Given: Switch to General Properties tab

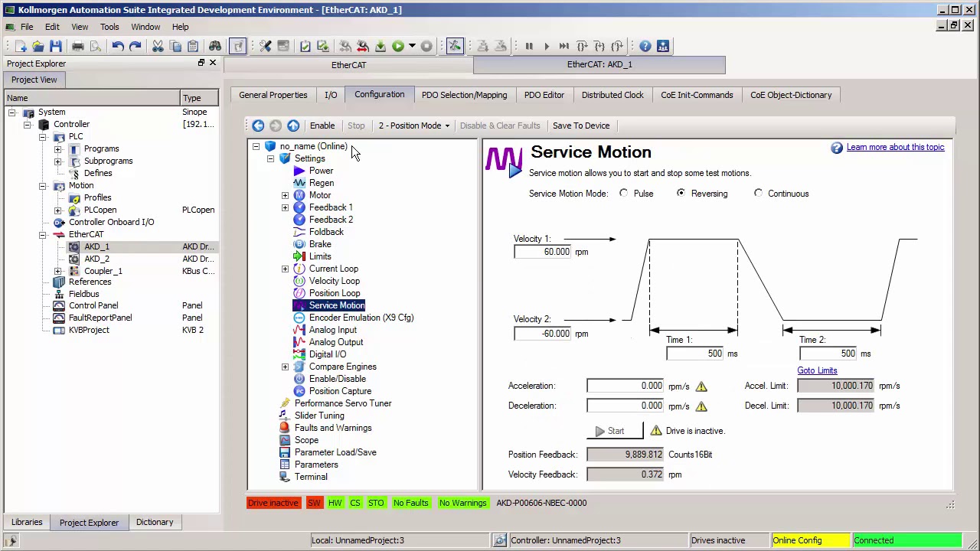Looking at the screenshot, I should tap(273, 95).
